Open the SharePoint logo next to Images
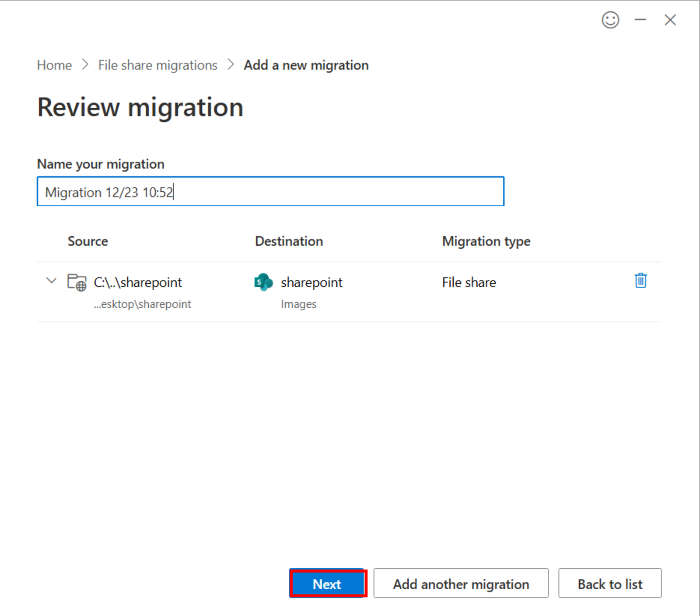The height and width of the screenshot is (616, 700). pos(262,282)
